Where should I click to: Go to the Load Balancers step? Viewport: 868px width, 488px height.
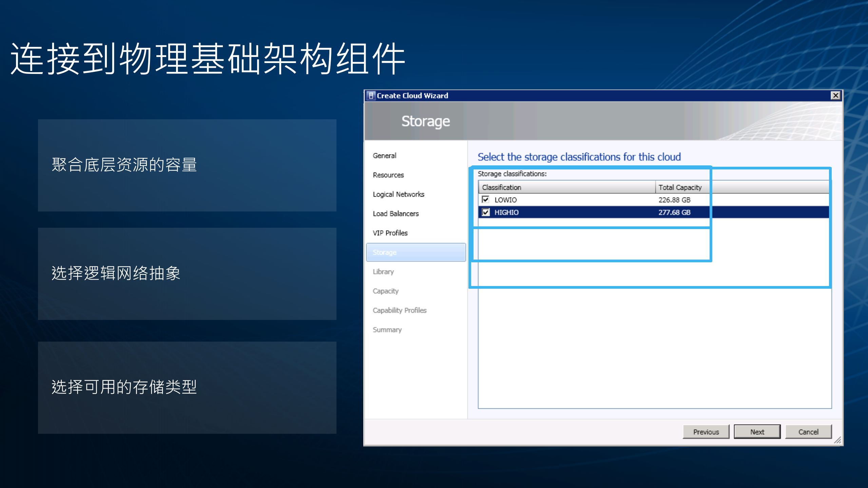(396, 213)
